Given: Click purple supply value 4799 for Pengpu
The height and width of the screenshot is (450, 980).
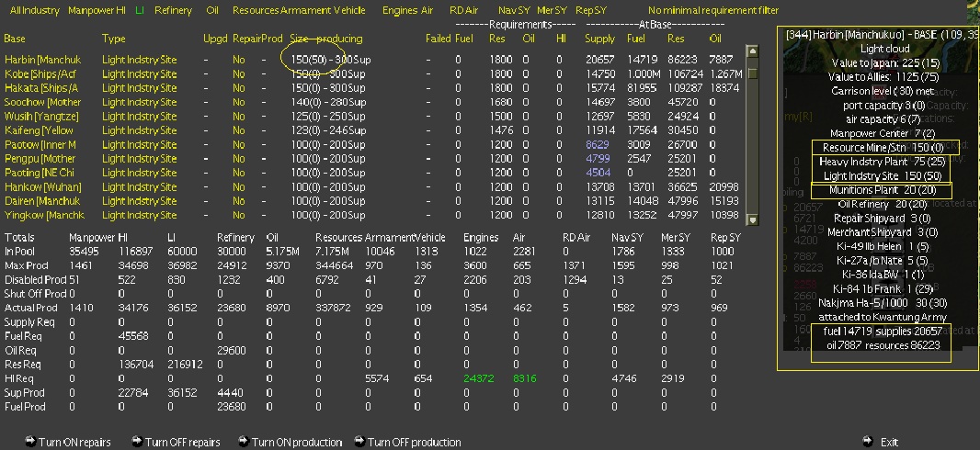Looking at the screenshot, I should point(598,159).
